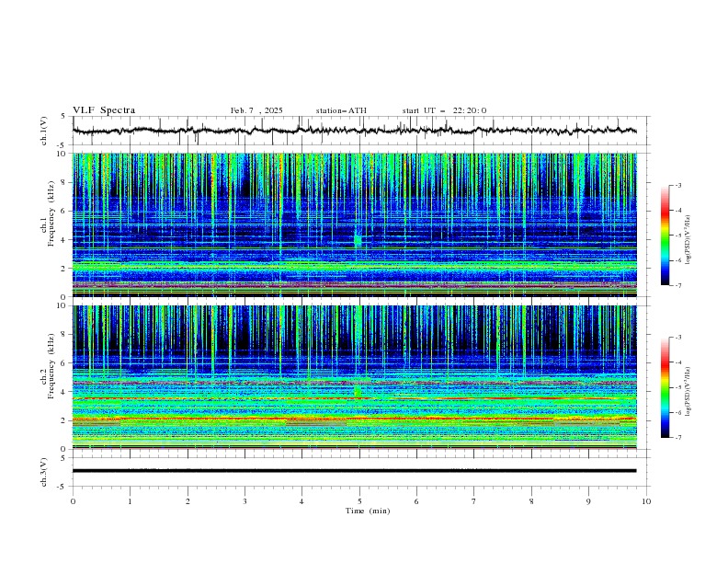The image size is (728, 563).
Task: Select the date label "Feb. 7 , 2025"
Action: pos(256,110)
